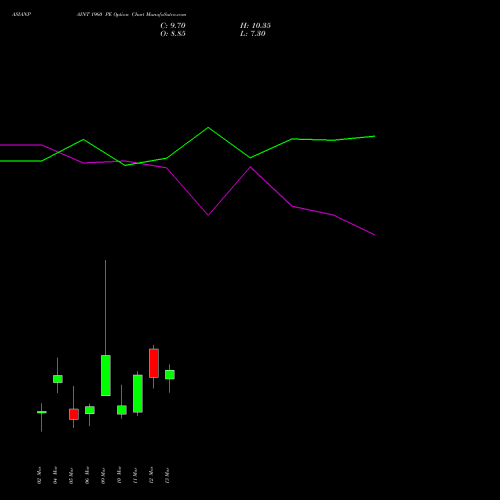Click the closing price value C: 9.70
Image resolution: width=500 pixels, height=500 pixels.
173,26
